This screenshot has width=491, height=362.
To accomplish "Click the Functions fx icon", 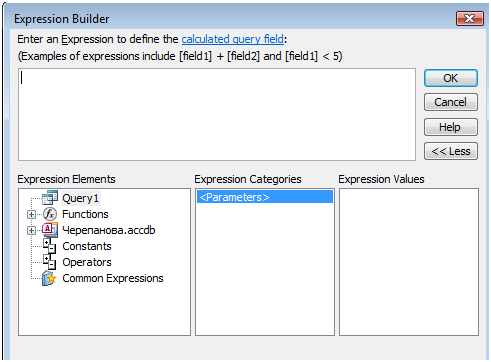I will pos(50,214).
